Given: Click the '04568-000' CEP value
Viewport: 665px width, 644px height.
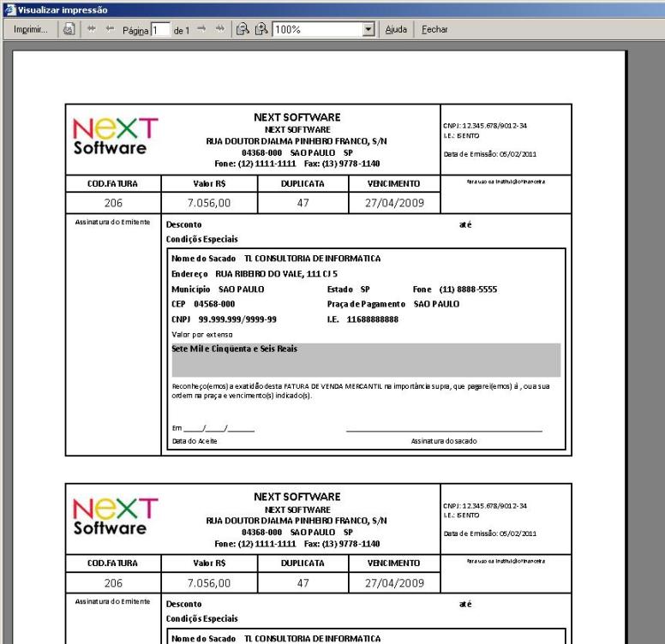Looking at the screenshot, I should point(214,304).
